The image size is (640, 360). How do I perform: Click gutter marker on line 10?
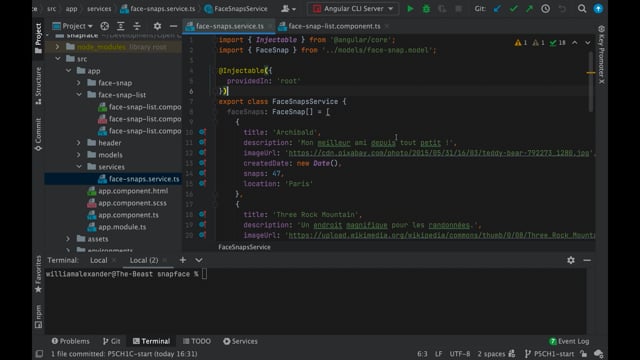point(202,132)
